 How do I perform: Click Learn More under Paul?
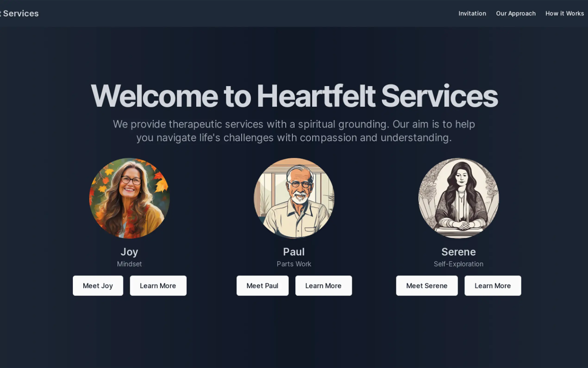tap(324, 286)
